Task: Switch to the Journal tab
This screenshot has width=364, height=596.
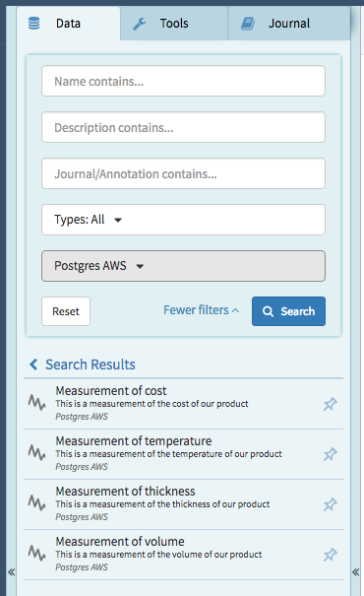Action: tap(289, 24)
